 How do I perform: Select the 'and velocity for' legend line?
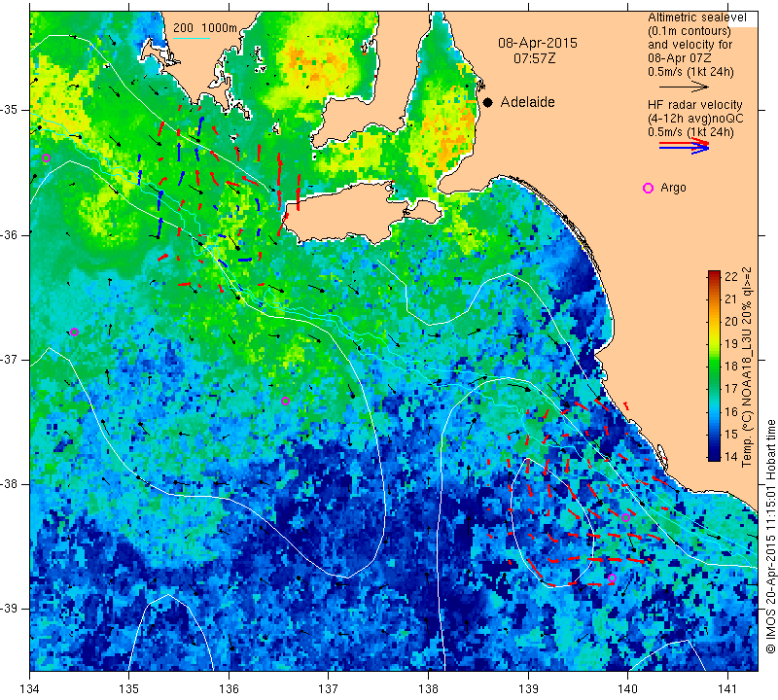(690, 45)
